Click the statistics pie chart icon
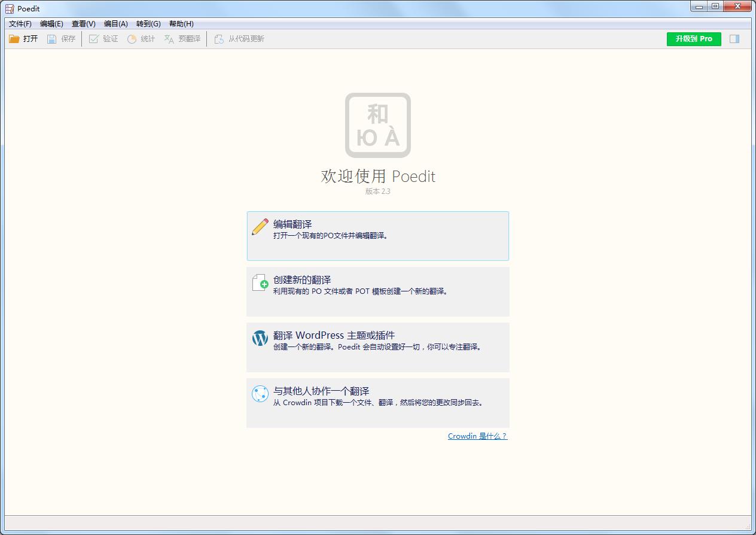Screen dimensions: 756x535 [x=132, y=39]
